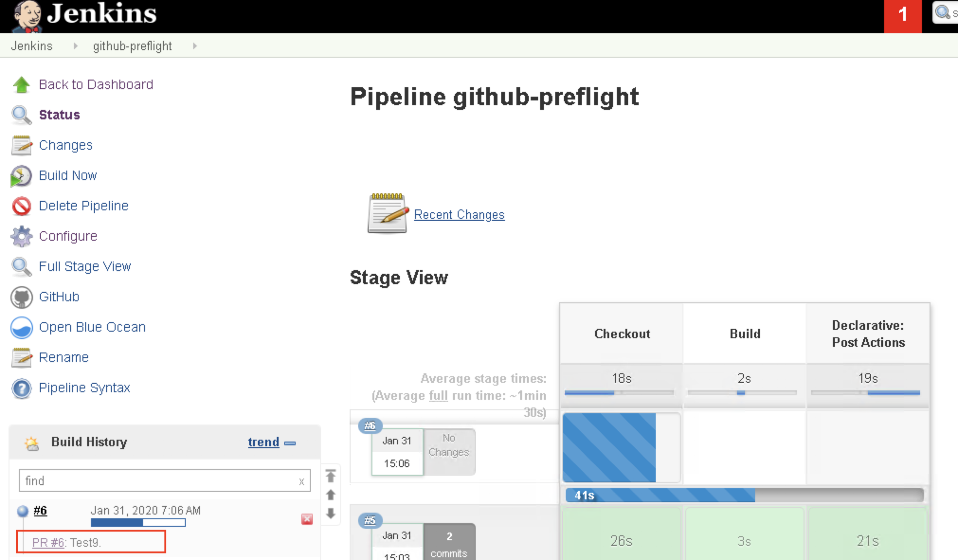This screenshot has height=560, width=958.
Task: Click the Recent Changes notepad icon
Action: pos(388,214)
